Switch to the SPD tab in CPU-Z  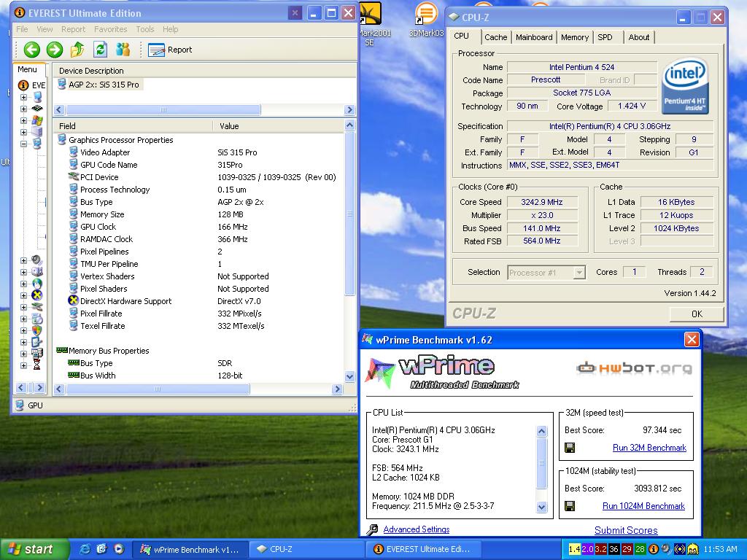605,37
